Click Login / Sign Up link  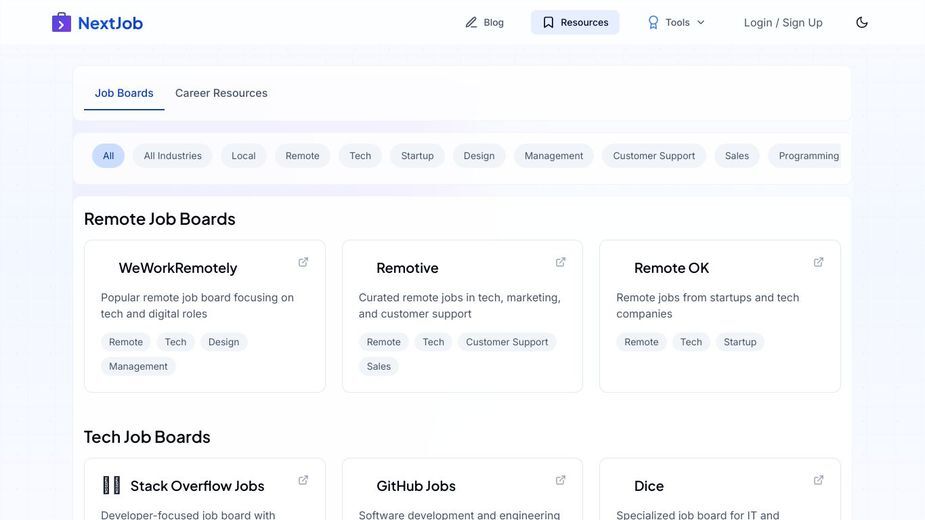(x=783, y=22)
